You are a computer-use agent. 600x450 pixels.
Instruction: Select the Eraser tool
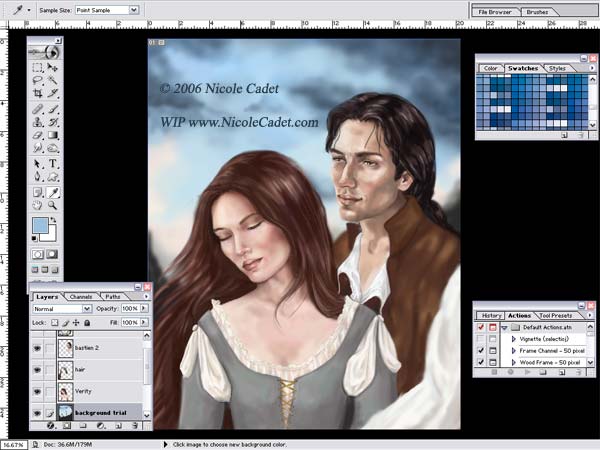pyautogui.click(x=38, y=135)
